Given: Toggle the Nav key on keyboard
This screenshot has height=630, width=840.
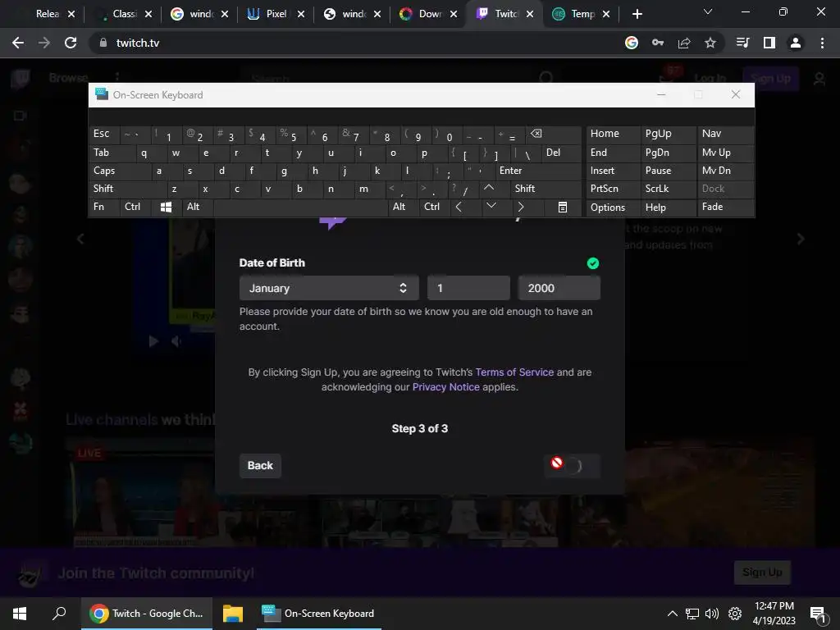Looking at the screenshot, I should pos(725,134).
